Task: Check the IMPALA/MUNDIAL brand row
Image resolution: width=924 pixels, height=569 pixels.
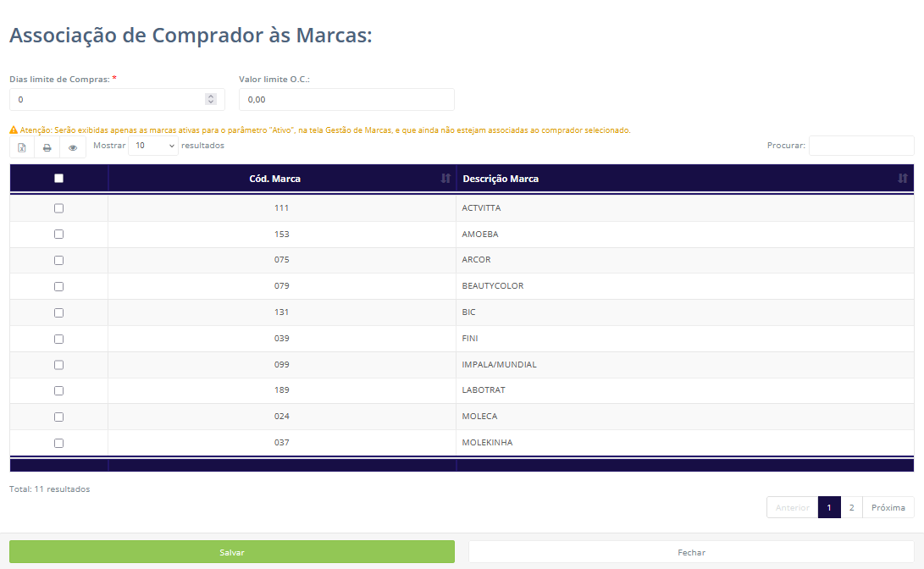Action: [59, 365]
